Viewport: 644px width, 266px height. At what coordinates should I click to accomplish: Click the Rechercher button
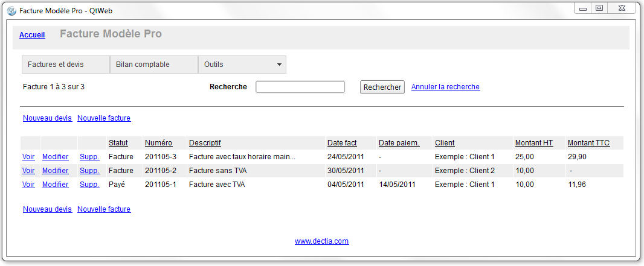point(382,87)
